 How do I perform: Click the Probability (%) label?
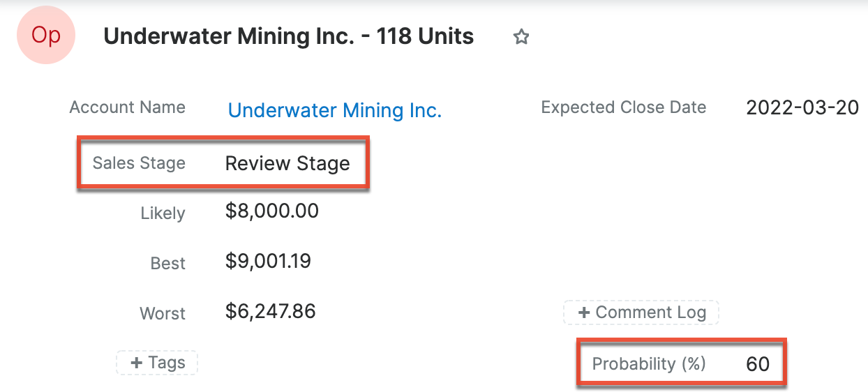pos(649,364)
